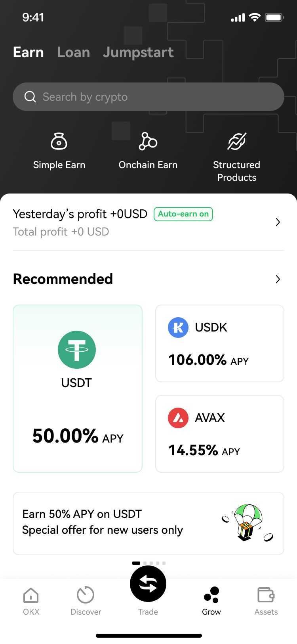Select the USDK coin icon
The width and height of the screenshot is (297, 644).
tap(178, 328)
